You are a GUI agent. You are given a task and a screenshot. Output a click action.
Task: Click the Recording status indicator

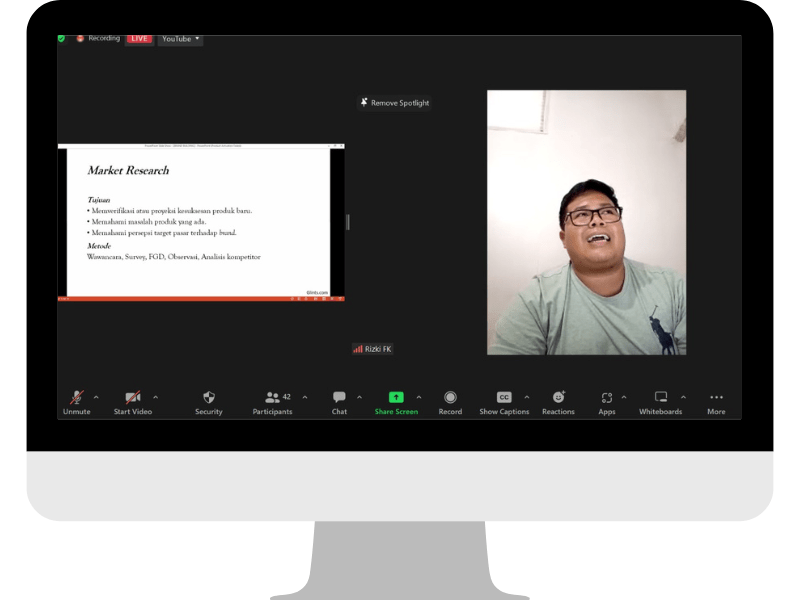[x=98, y=38]
